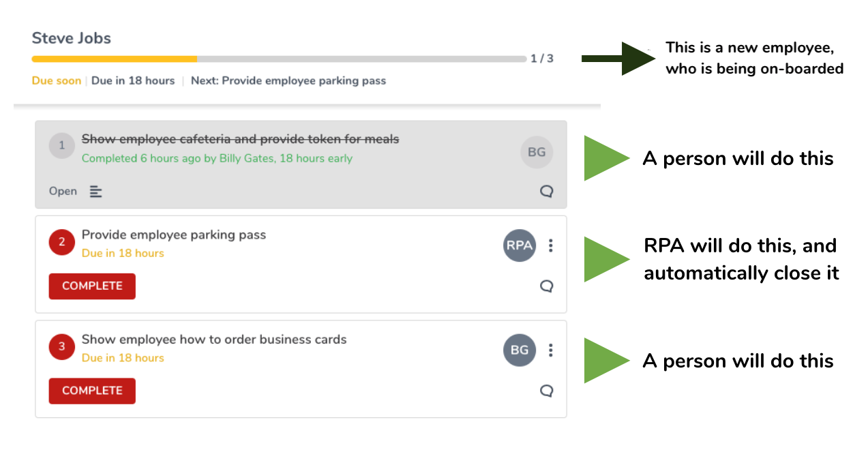Click the gray number 1 badge on completed task

click(61, 145)
